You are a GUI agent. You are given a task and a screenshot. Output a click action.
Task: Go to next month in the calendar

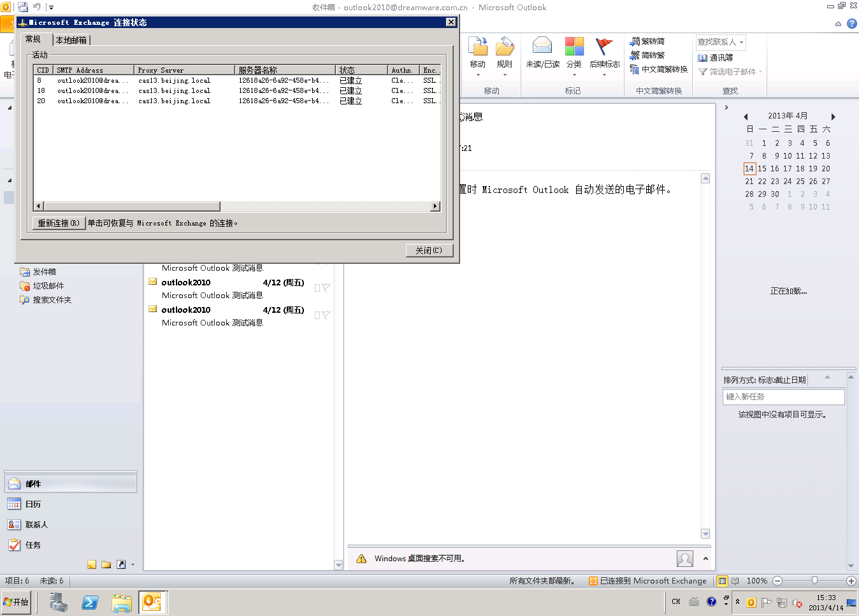(x=833, y=117)
